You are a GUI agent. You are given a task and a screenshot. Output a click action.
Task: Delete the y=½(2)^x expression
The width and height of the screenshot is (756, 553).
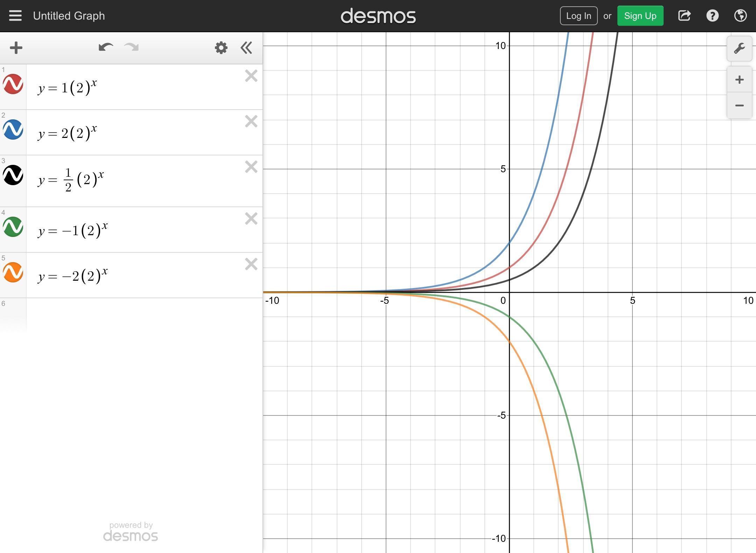[251, 167]
